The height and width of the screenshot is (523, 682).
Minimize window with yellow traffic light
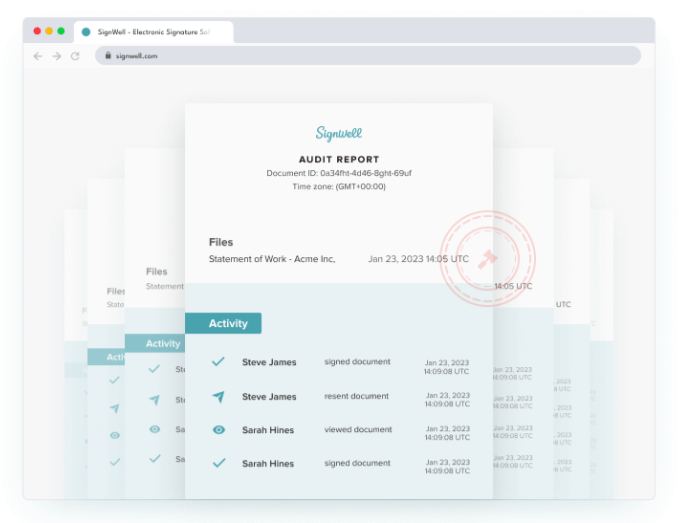(x=49, y=31)
